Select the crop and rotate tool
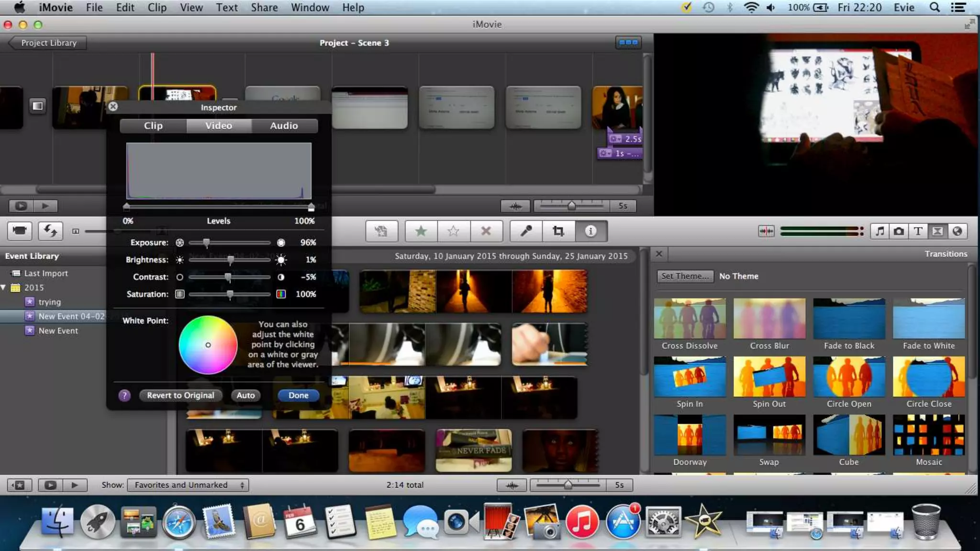 (x=558, y=231)
